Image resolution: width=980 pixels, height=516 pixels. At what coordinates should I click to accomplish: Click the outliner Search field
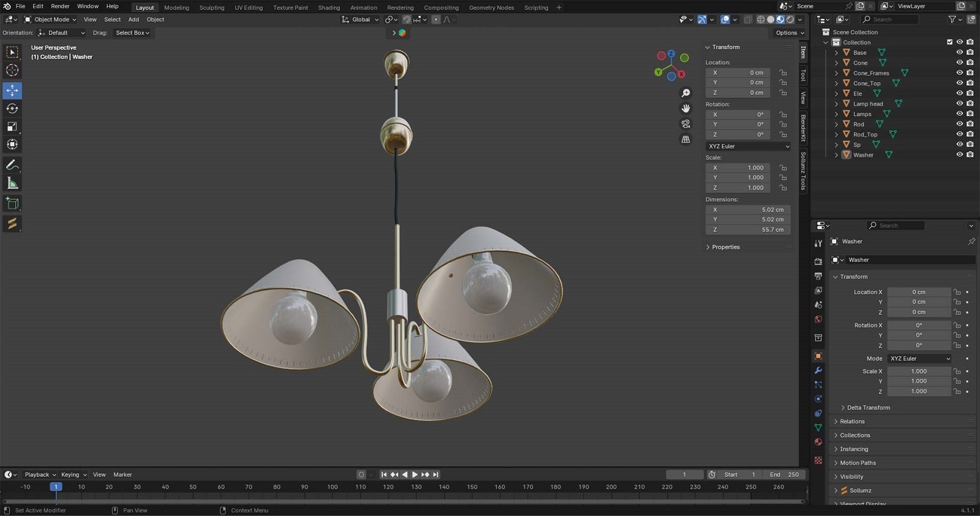click(x=889, y=20)
